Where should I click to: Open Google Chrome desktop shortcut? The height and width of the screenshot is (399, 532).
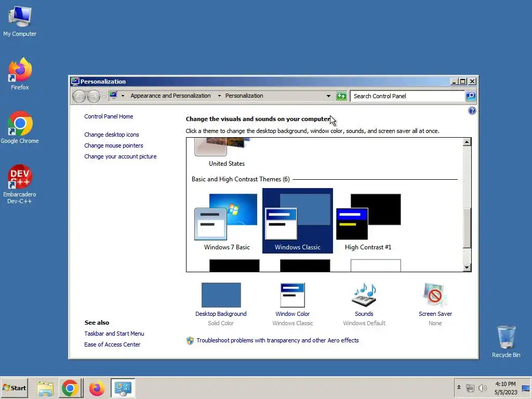[x=20, y=127]
